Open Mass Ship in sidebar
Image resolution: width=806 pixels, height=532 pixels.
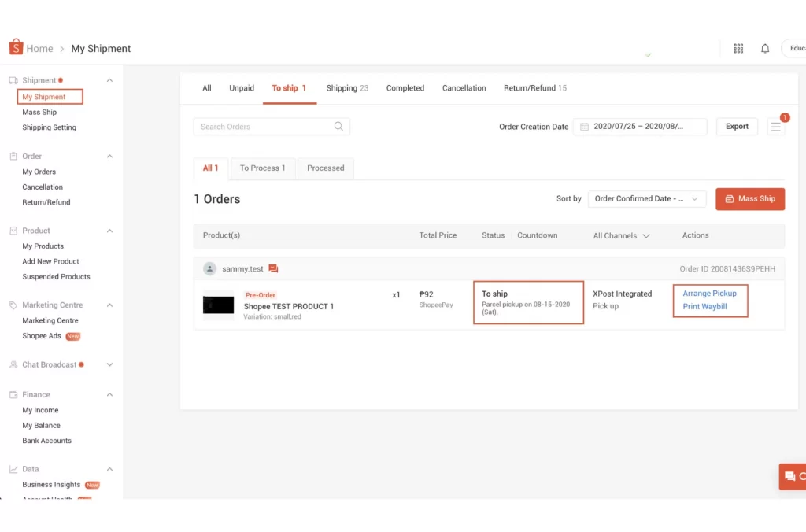point(39,112)
